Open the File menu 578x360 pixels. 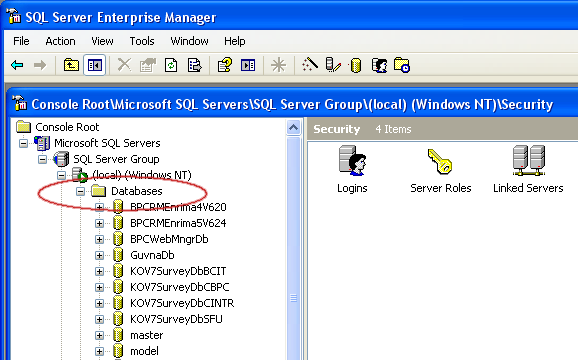click(x=21, y=41)
